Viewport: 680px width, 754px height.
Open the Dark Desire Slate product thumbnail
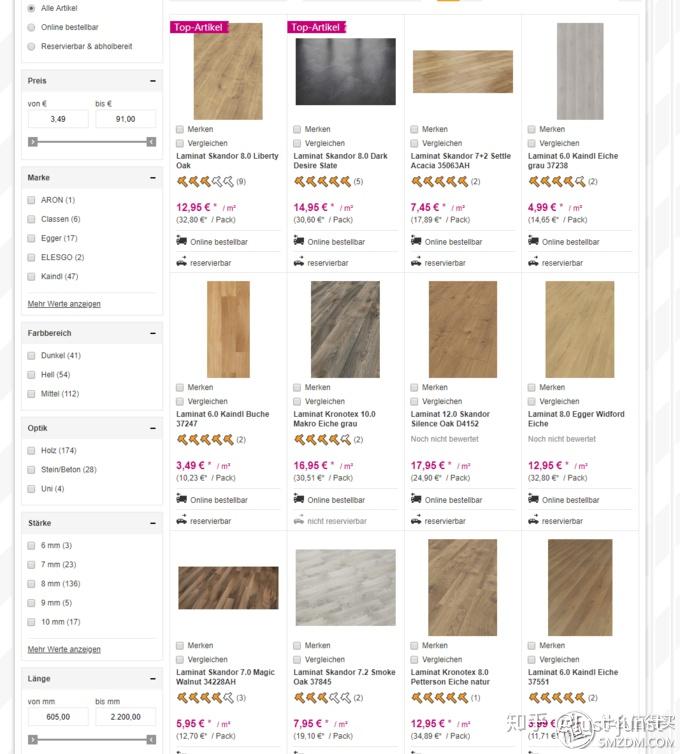(345, 72)
